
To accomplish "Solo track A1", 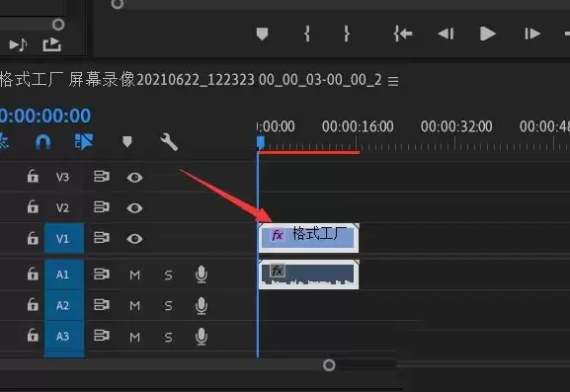I will click(x=168, y=275).
